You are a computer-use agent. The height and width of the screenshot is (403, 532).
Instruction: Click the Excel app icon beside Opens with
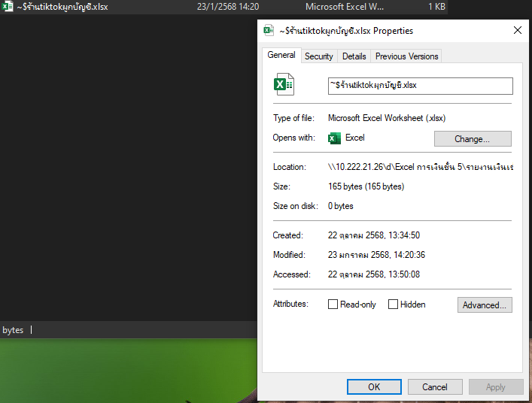coord(334,138)
